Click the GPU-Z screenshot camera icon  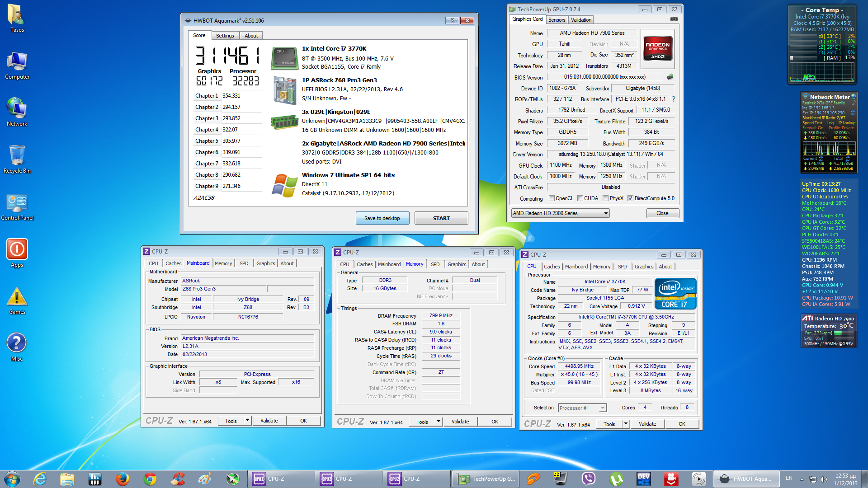[674, 19]
